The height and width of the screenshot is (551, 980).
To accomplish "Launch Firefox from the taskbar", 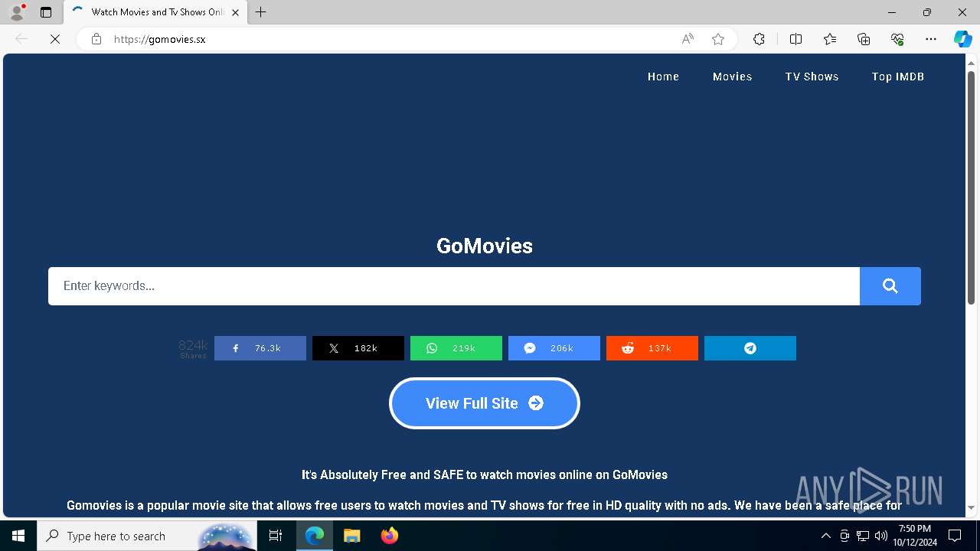I will 390,536.
